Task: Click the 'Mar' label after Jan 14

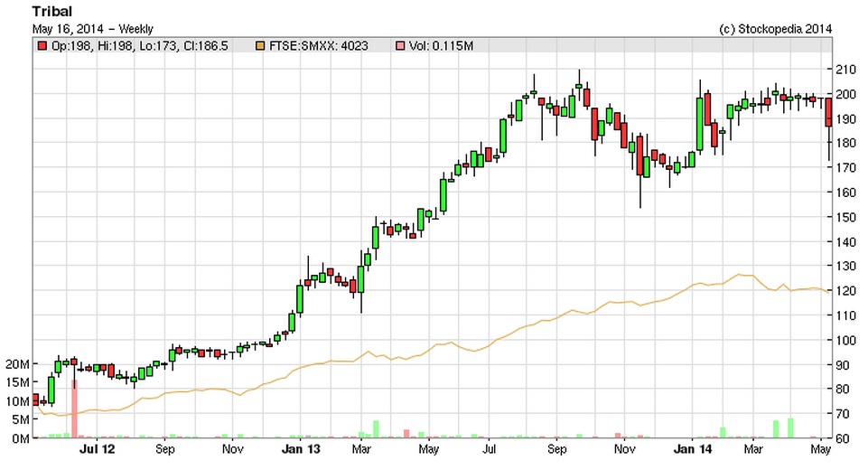Action: coord(753,449)
